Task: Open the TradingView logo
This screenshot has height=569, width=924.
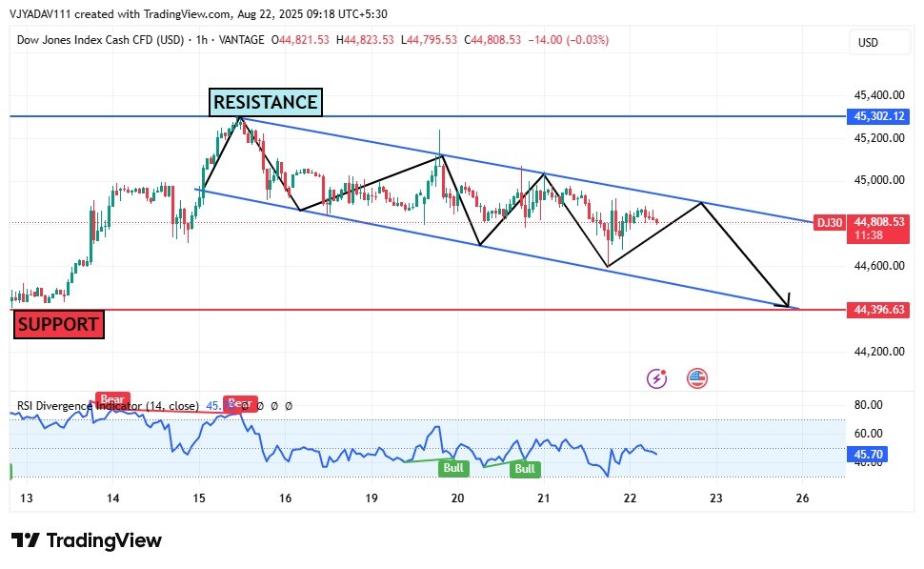Action: coord(87,540)
